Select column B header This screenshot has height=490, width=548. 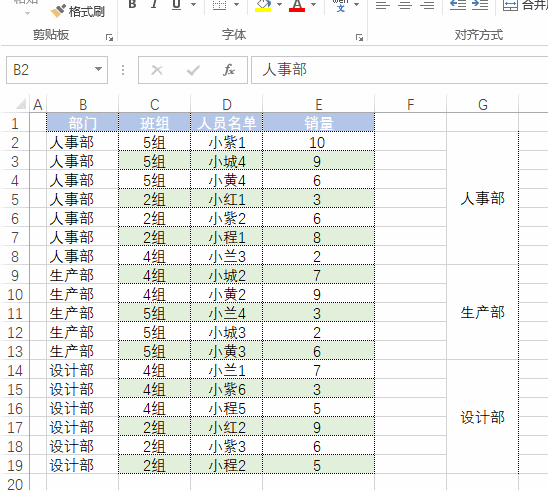coord(82,104)
